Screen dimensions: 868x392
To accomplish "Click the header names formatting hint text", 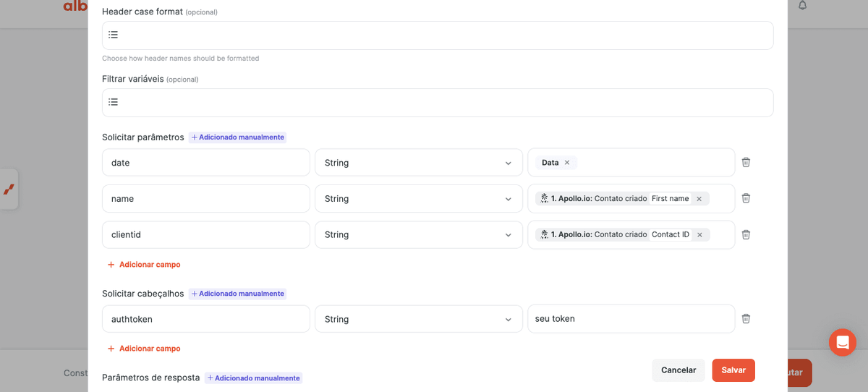I will tap(181, 59).
